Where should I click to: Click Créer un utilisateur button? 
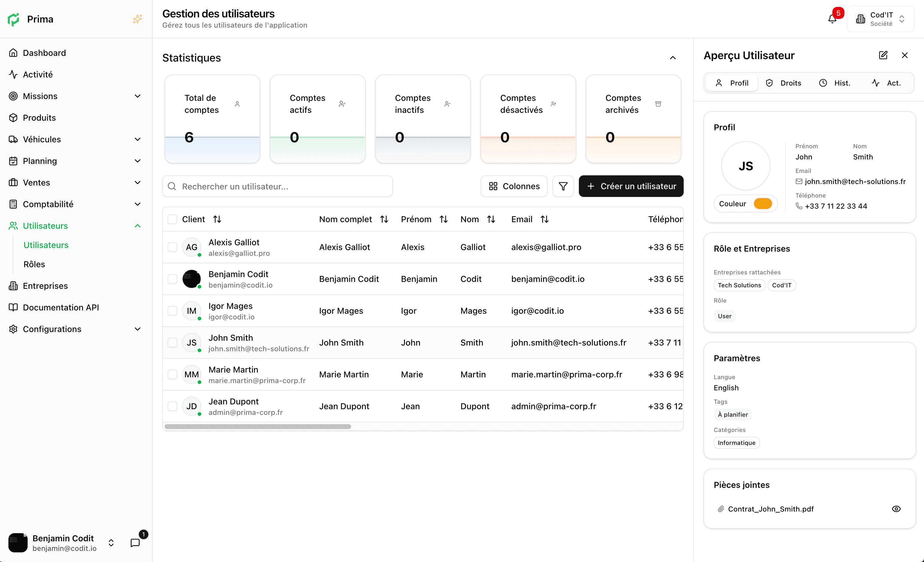631,186
